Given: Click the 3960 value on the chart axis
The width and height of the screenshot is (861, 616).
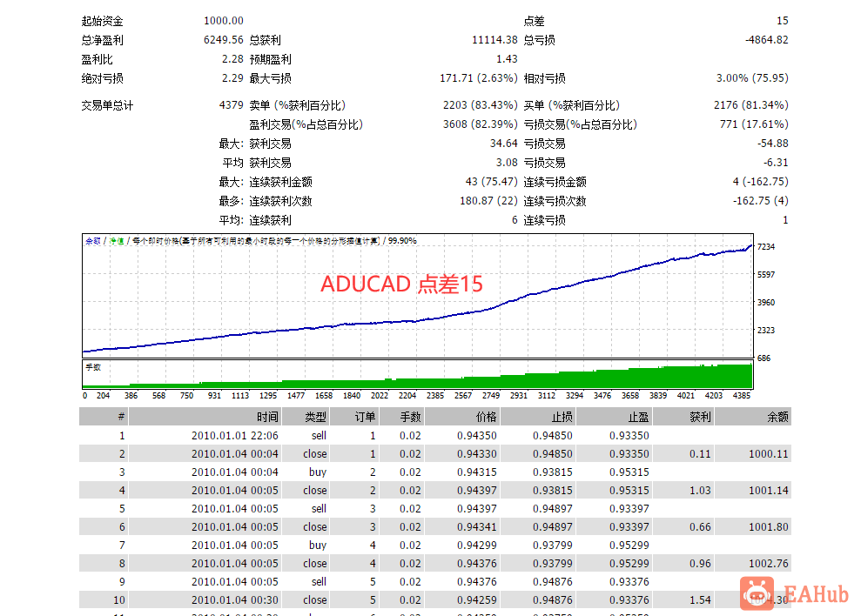Looking at the screenshot, I should (x=766, y=303).
